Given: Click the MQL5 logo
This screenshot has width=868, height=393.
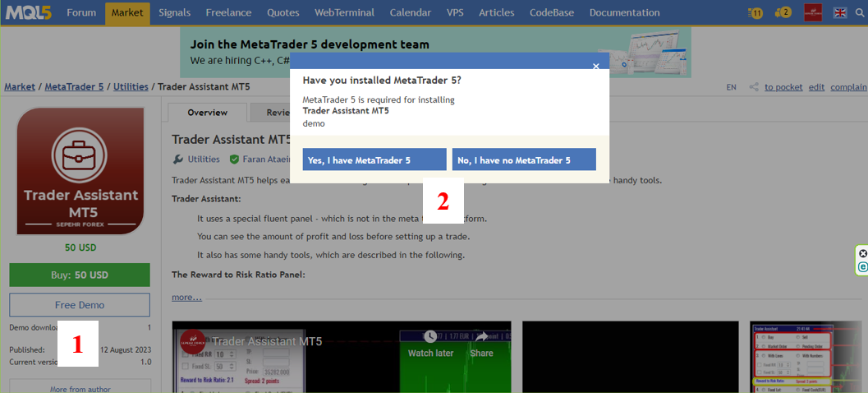Looking at the screenshot, I should pos(30,12).
